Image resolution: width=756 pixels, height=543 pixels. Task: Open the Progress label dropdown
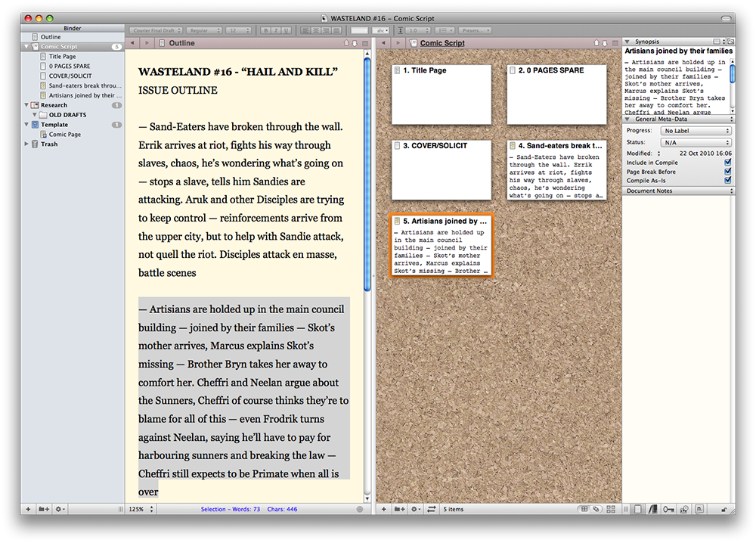click(x=696, y=131)
